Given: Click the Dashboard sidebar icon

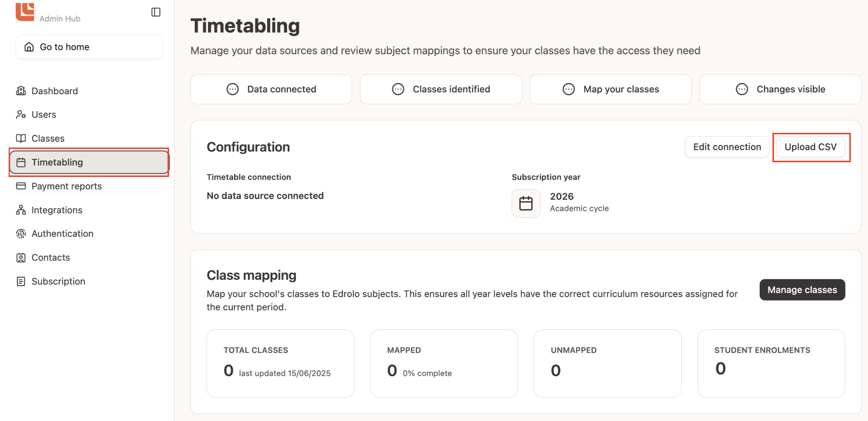Looking at the screenshot, I should coord(21,91).
